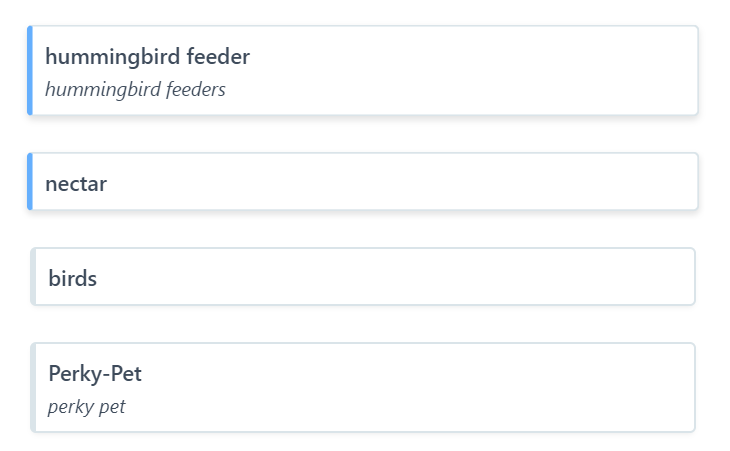Select the Perky-Pet keyword card
Viewport: 730px width, 451px height.
(x=362, y=388)
